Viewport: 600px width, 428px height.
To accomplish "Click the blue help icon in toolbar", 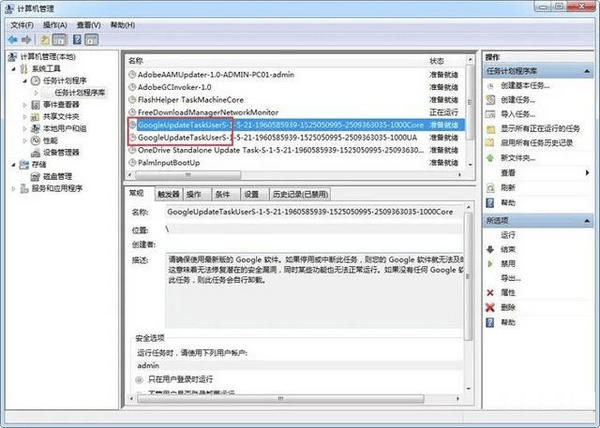I will (x=75, y=39).
